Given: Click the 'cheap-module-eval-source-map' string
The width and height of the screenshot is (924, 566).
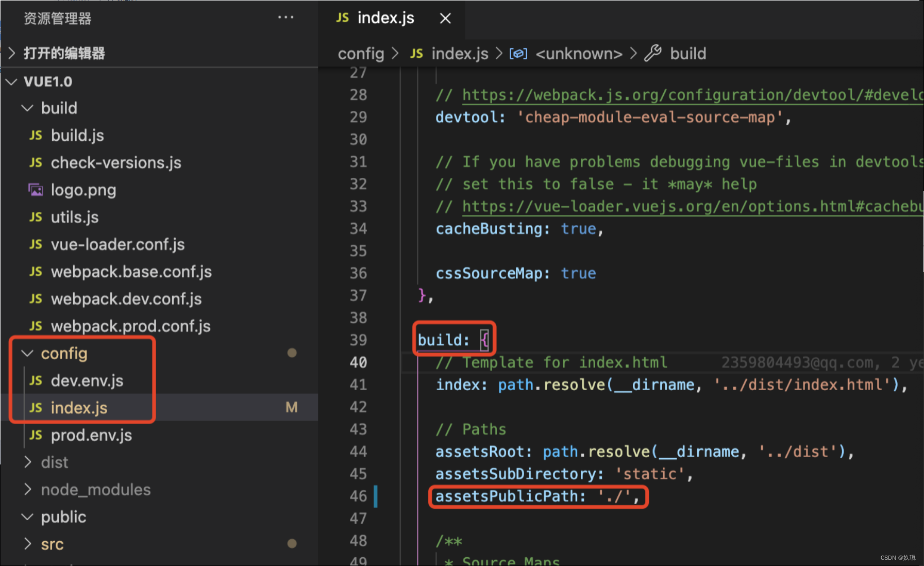Looking at the screenshot, I should [650, 118].
